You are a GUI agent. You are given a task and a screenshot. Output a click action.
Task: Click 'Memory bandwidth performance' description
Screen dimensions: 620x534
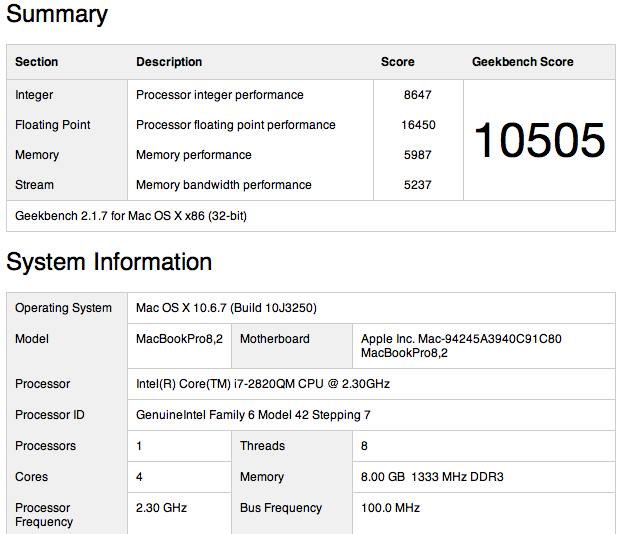[x=224, y=185]
